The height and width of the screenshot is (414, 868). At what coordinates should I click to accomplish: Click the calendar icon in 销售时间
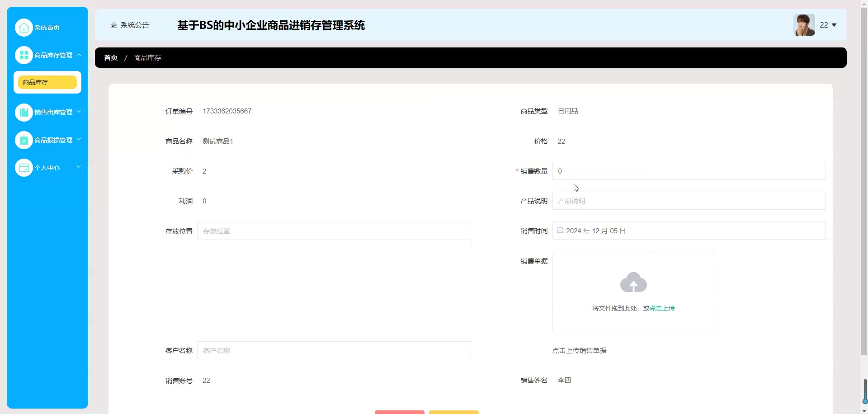pos(560,231)
